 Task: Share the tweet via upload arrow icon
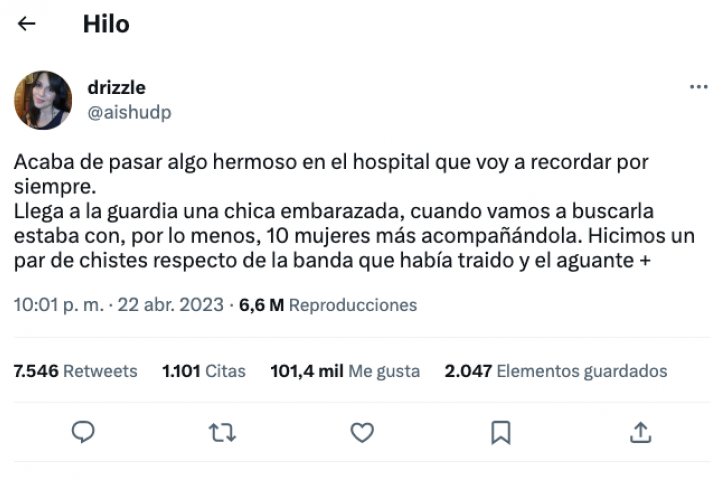coord(641,432)
